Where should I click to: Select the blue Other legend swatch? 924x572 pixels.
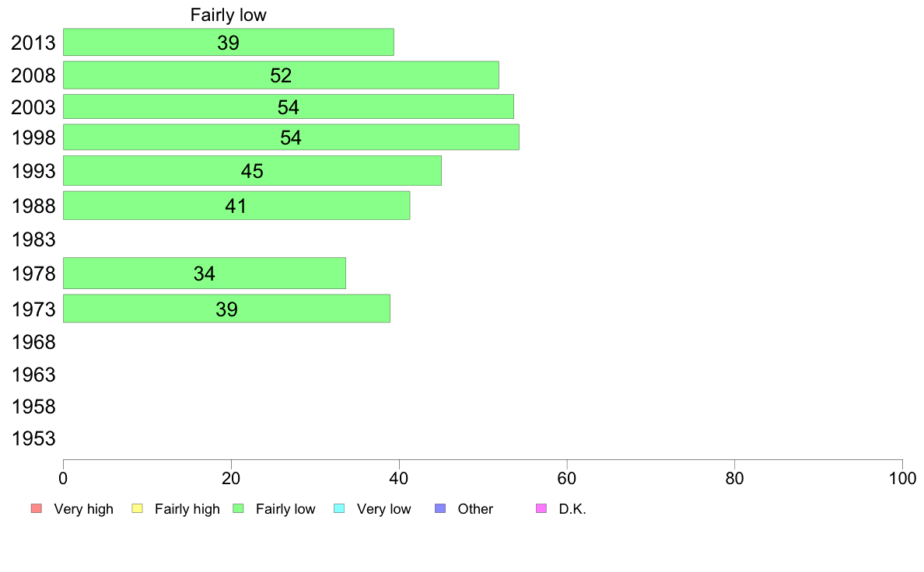pyautogui.click(x=440, y=509)
